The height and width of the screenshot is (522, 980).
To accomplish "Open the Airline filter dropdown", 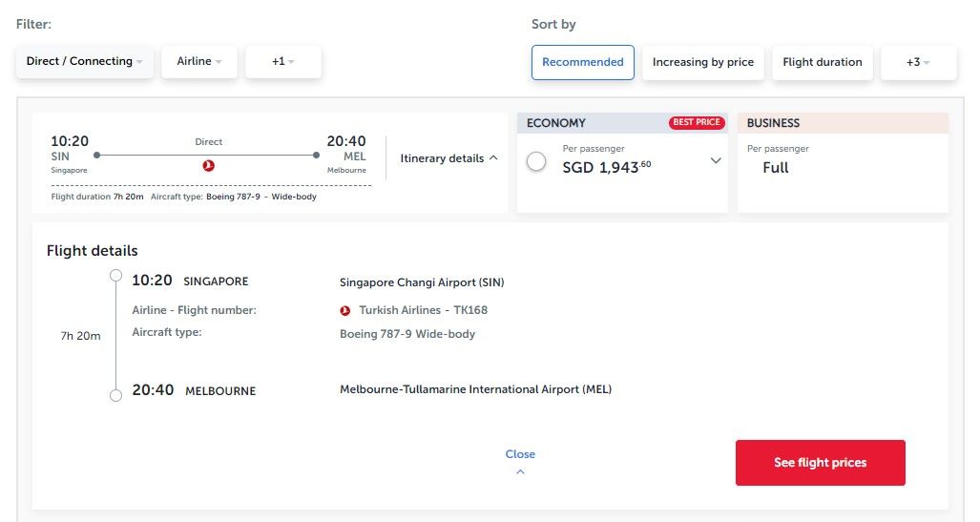I will tap(198, 62).
